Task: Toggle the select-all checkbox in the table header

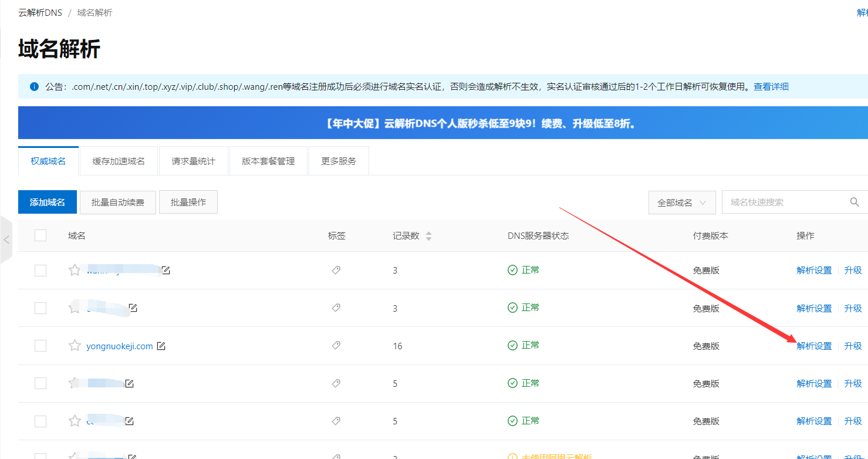Action: pos(40,235)
